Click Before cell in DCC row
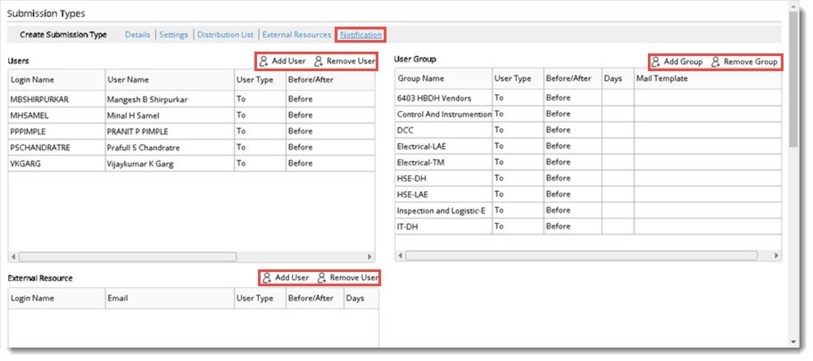Image resolution: width=813 pixels, height=361 pixels. [x=572, y=130]
